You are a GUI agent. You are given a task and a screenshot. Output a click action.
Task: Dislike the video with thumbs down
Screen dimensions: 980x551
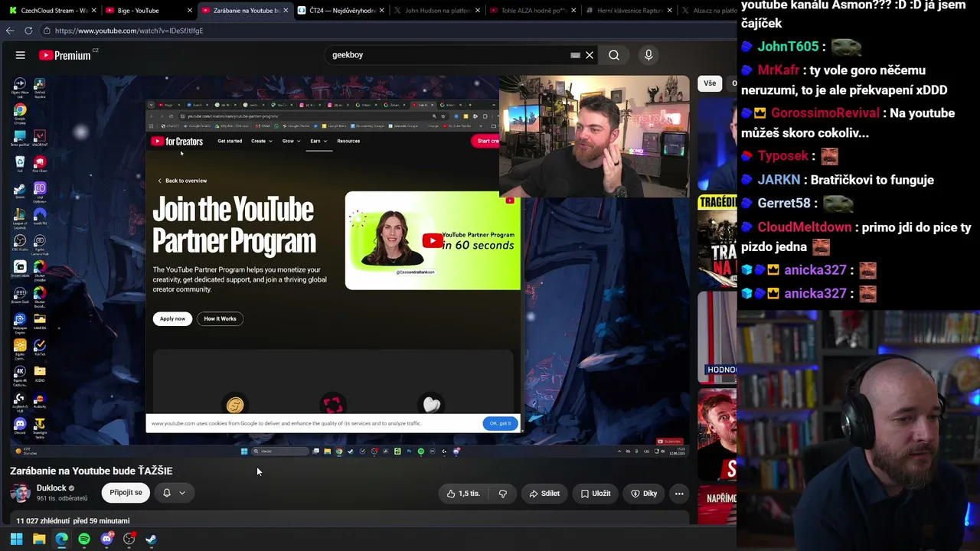pyautogui.click(x=503, y=494)
